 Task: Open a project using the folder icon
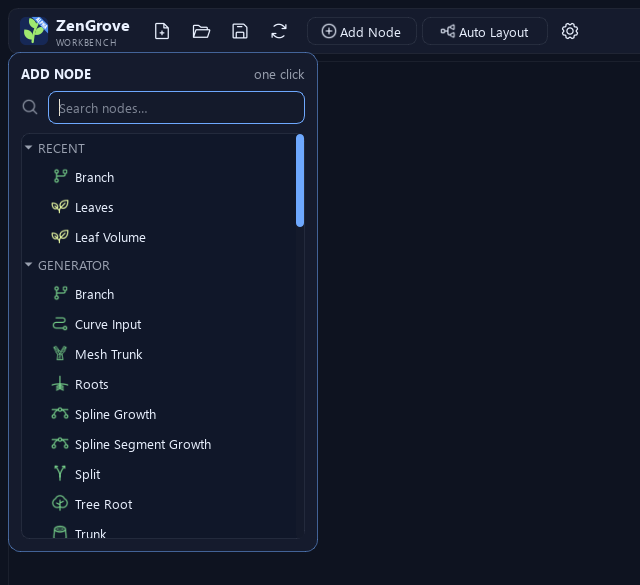[201, 31]
